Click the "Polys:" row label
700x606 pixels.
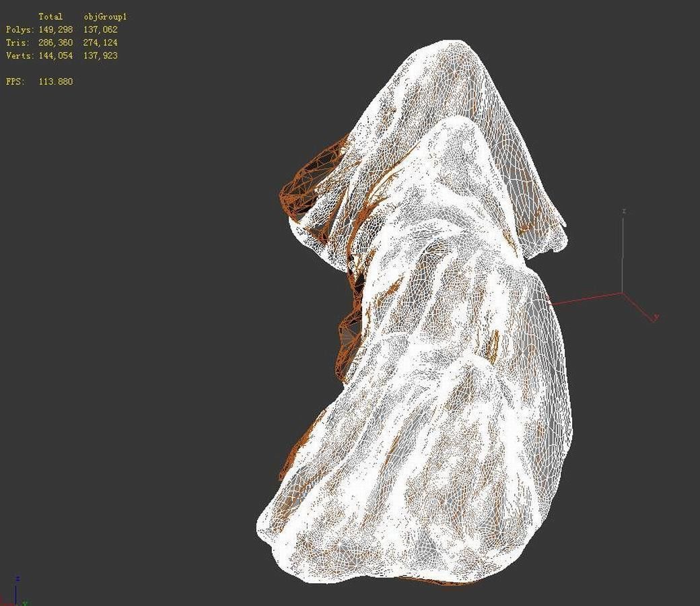tap(20, 30)
